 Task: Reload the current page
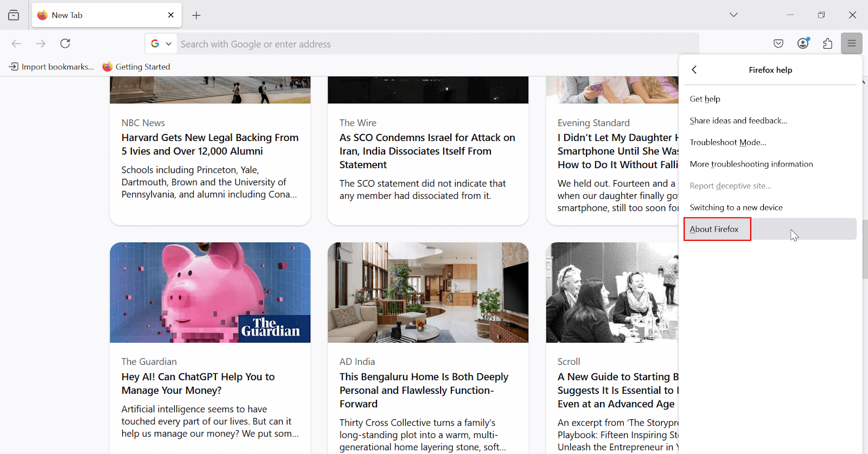[x=65, y=43]
